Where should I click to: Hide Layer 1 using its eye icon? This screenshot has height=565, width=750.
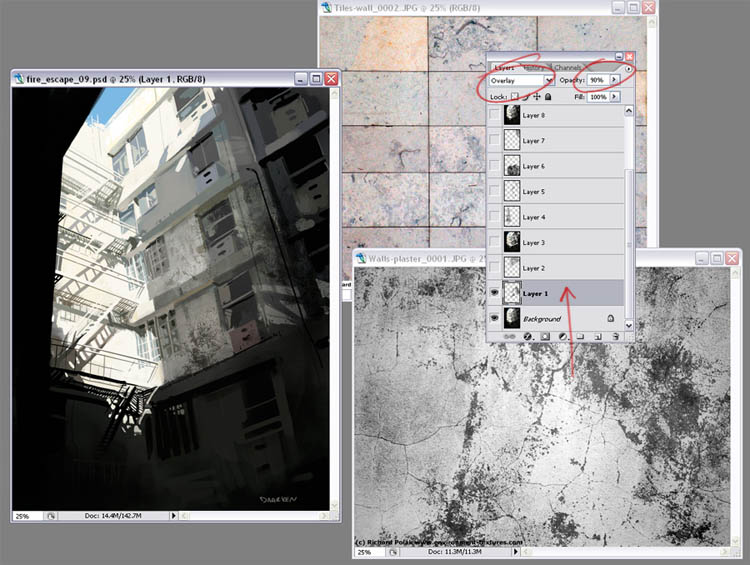click(x=494, y=293)
